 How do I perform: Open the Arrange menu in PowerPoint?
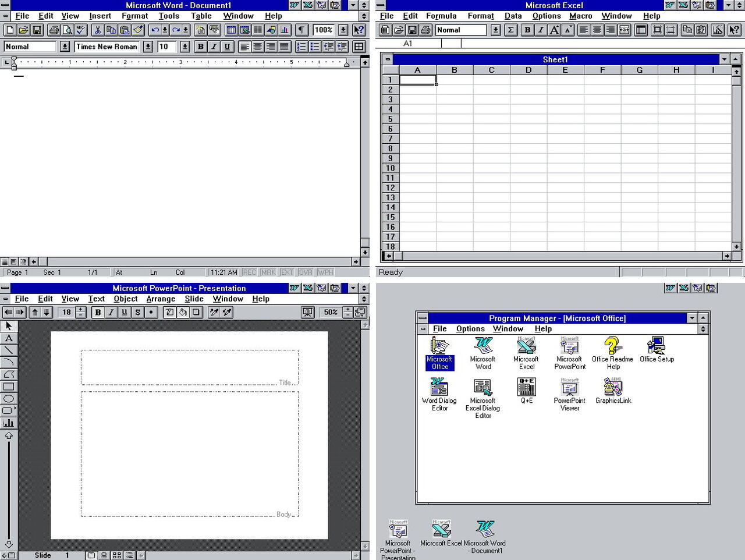click(x=161, y=299)
